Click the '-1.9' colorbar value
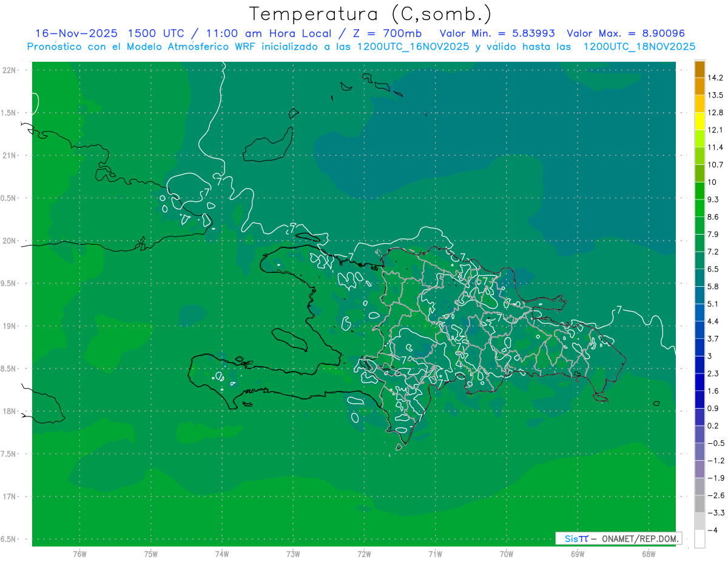 pyautogui.click(x=715, y=478)
